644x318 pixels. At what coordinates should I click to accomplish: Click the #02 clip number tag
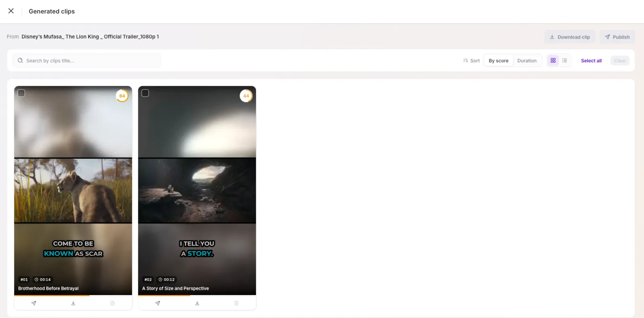[x=148, y=279]
